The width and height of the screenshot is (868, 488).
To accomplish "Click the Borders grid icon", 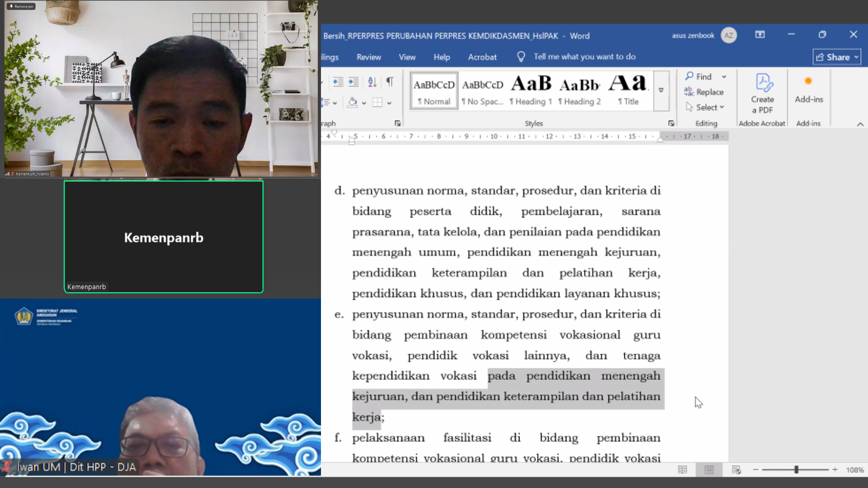I will point(377,103).
